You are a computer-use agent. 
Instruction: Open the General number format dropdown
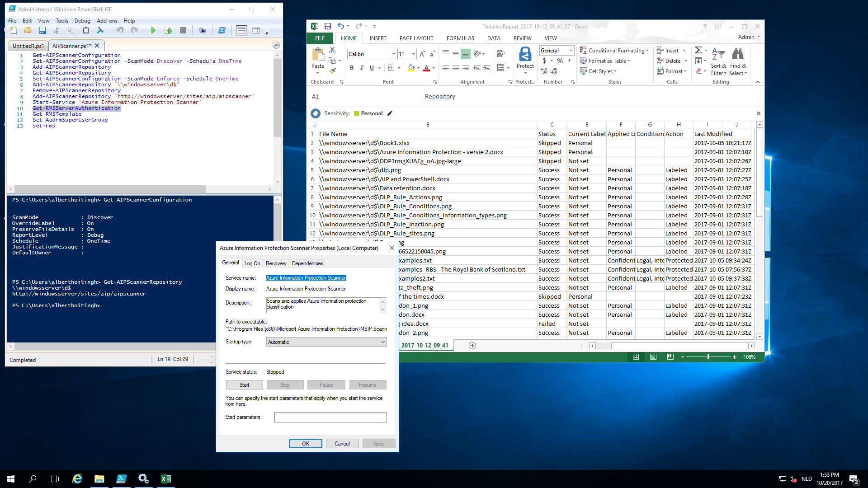571,50
